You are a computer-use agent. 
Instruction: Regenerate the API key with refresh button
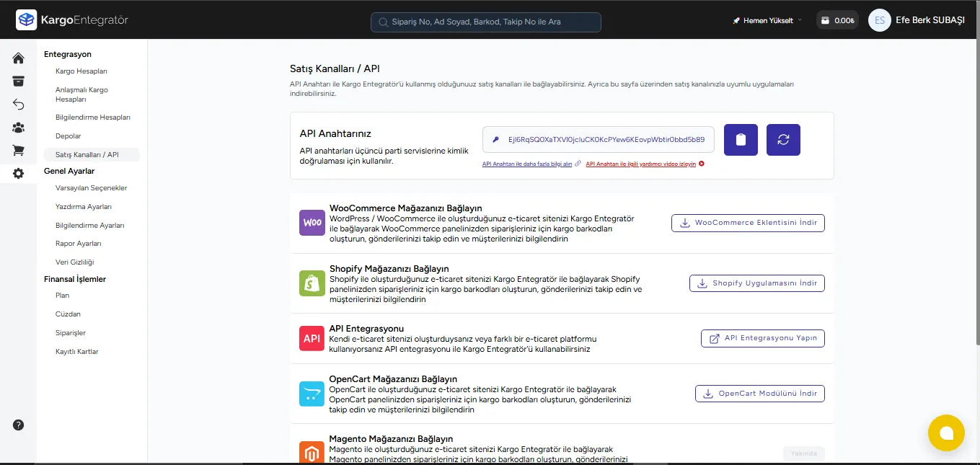pos(783,140)
